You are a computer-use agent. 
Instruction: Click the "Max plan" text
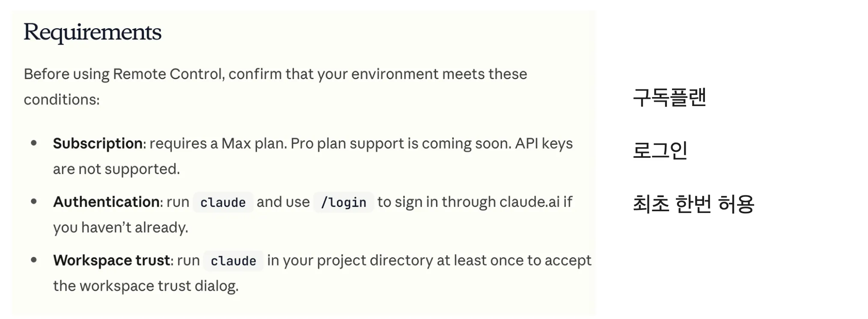(x=254, y=144)
